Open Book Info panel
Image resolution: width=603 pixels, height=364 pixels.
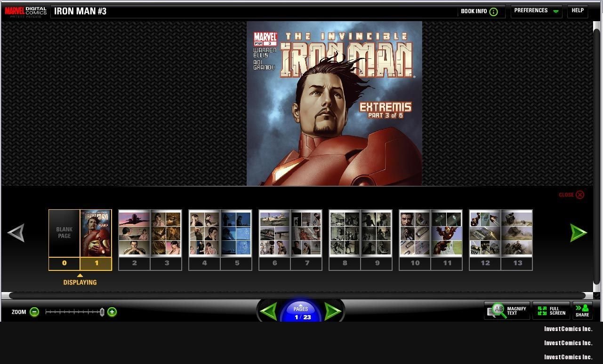coord(479,11)
